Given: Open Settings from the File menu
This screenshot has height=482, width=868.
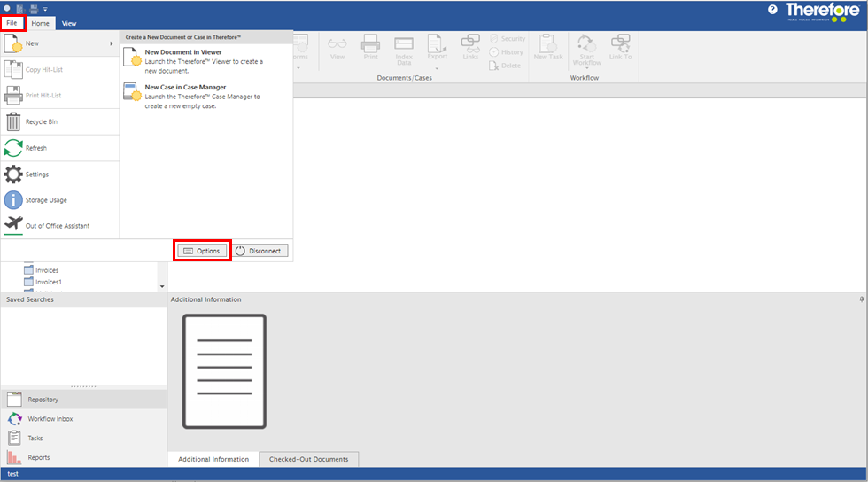Looking at the screenshot, I should (x=36, y=175).
